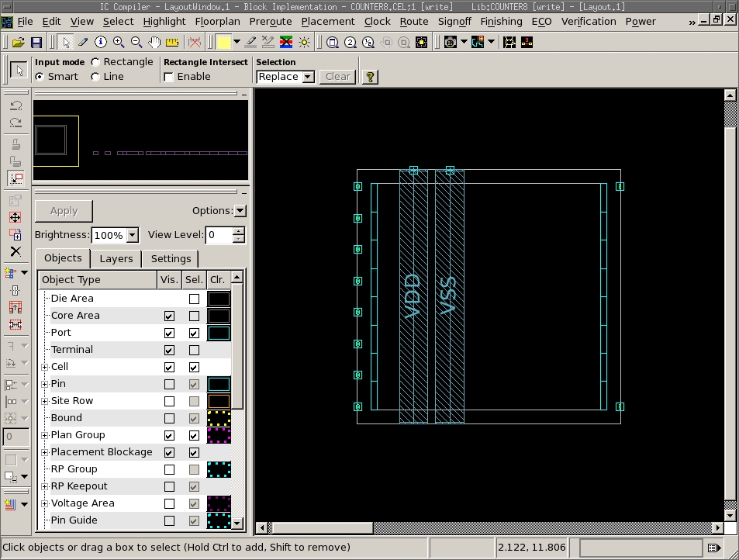Switch to the Layers tab

point(116,258)
